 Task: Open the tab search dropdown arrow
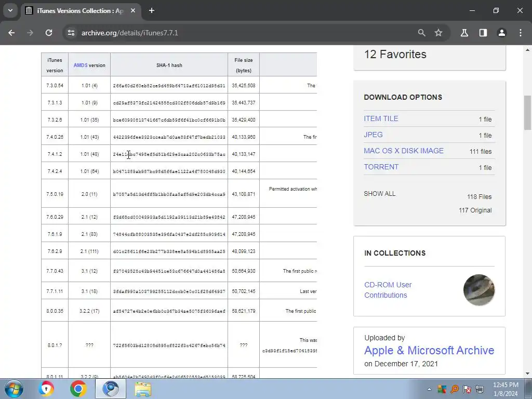10,10
